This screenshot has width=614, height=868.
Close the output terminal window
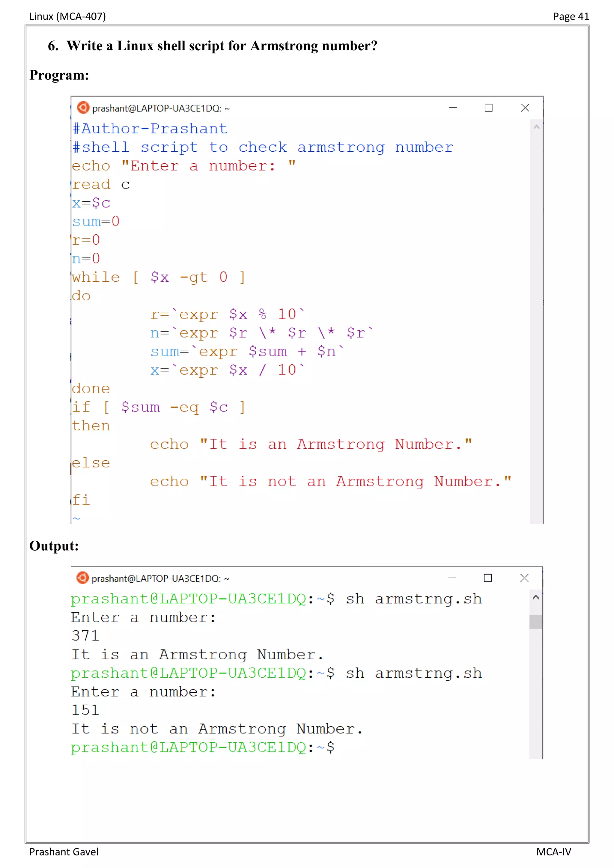point(524,578)
